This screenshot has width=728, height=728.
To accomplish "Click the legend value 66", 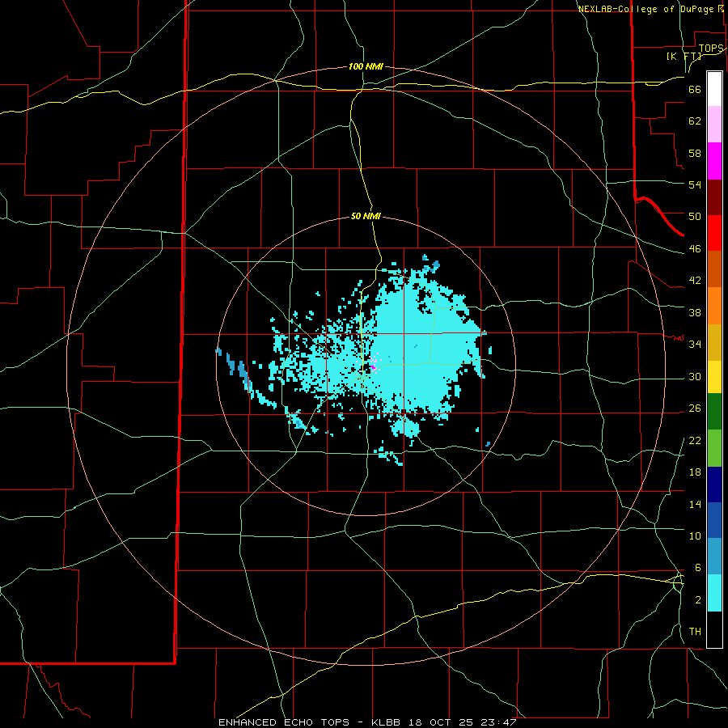I will (695, 89).
